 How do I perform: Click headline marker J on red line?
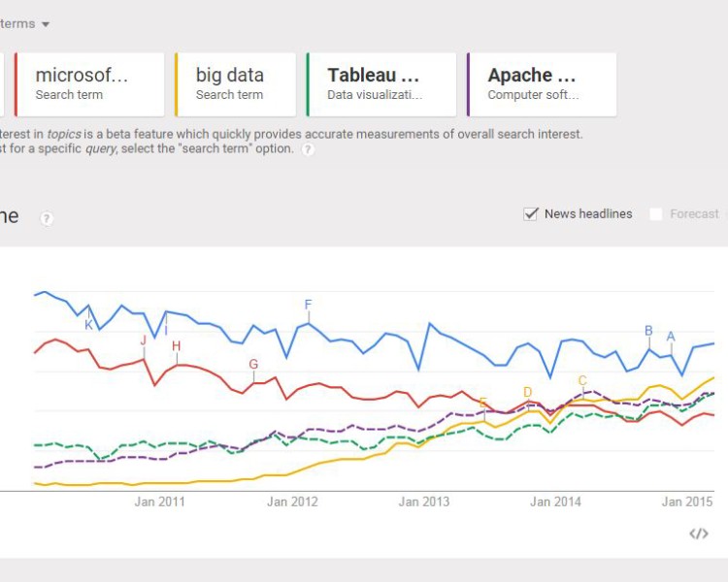pos(143,340)
